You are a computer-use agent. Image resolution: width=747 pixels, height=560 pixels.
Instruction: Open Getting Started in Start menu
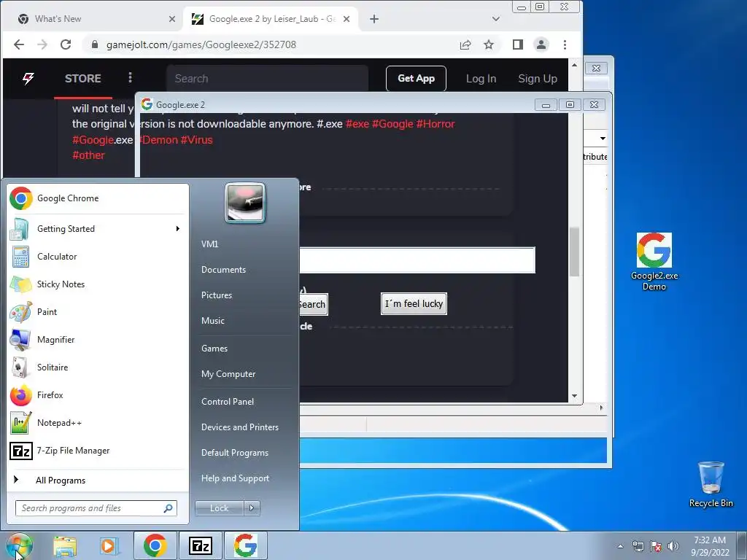pyautogui.click(x=98, y=228)
